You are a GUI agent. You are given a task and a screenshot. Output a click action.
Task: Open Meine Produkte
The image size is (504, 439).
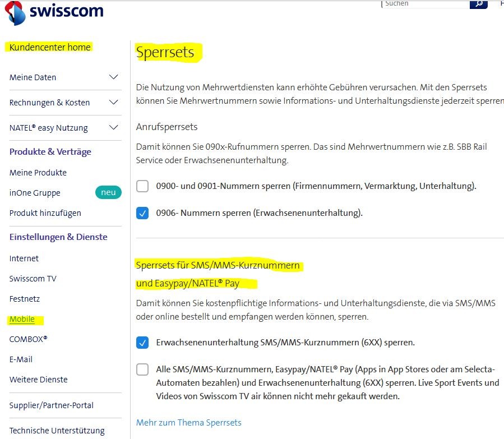[x=38, y=173]
